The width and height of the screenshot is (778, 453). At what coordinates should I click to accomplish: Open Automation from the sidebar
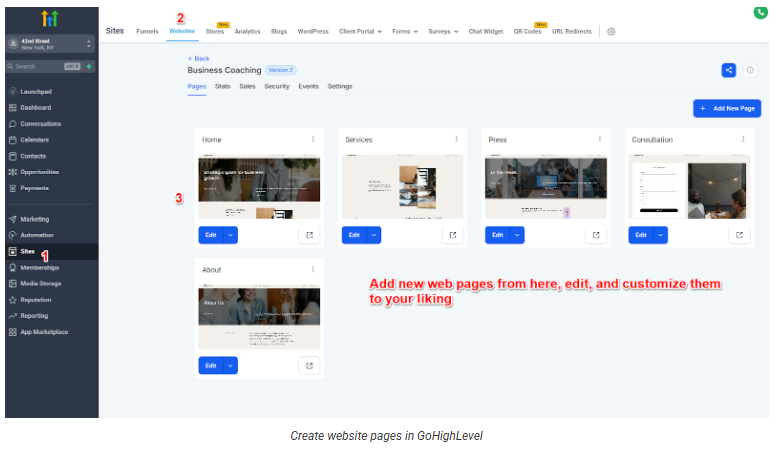point(37,235)
